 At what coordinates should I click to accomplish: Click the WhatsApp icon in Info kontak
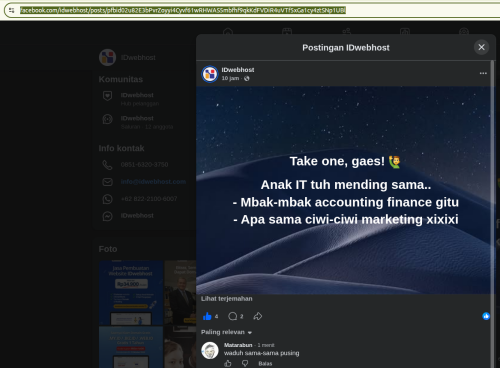click(107, 199)
